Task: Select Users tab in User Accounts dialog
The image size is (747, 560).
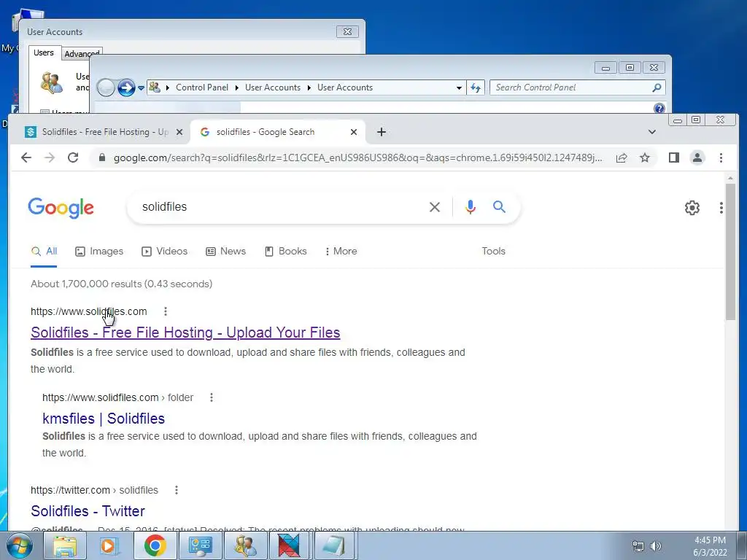Action: [43, 52]
